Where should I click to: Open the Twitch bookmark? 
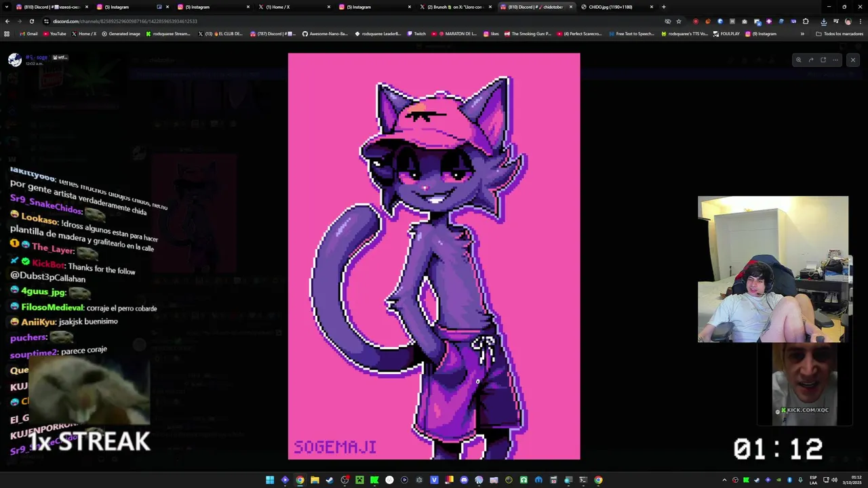(x=416, y=33)
